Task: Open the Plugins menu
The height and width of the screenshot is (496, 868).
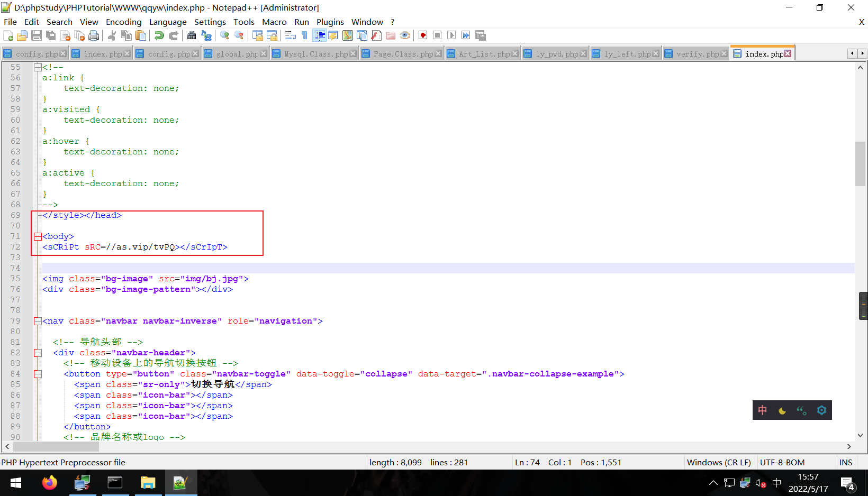Action: 330,22
